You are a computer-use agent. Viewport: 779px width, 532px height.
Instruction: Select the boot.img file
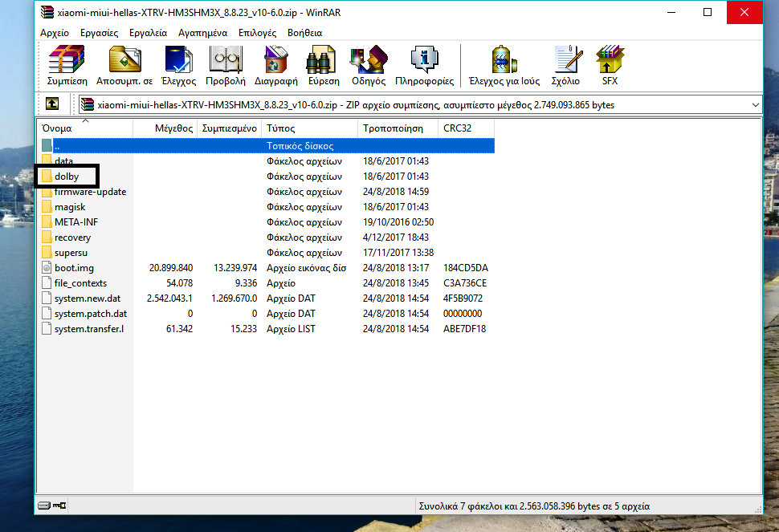click(x=74, y=268)
